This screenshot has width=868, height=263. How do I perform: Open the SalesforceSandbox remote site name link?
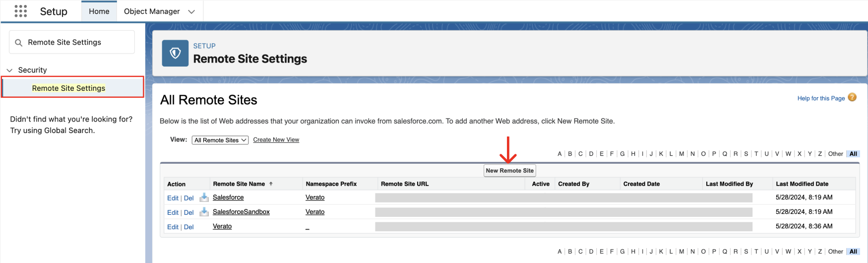tap(241, 212)
